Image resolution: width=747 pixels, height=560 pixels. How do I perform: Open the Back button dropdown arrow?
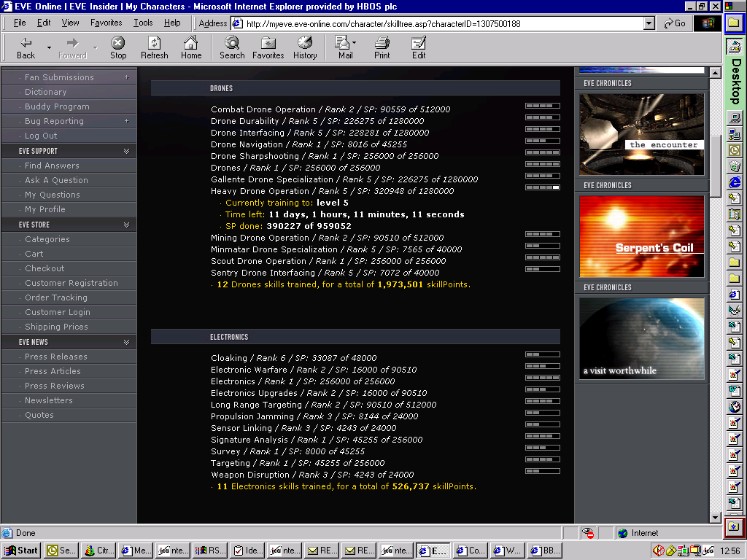pos(49,47)
